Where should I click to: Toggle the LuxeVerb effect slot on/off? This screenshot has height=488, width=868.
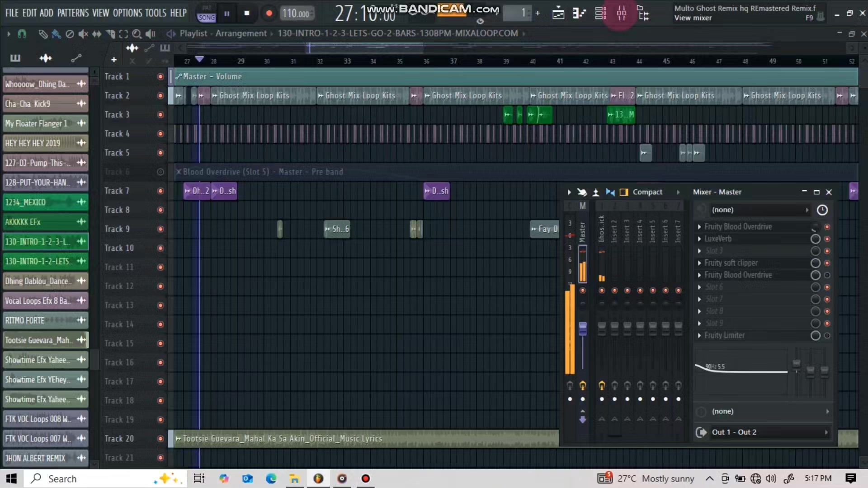pos(827,239)
